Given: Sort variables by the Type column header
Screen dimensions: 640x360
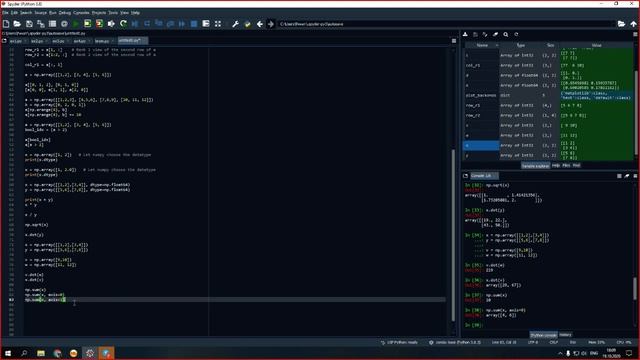Looking at the screenshot, I should point(520,45).
